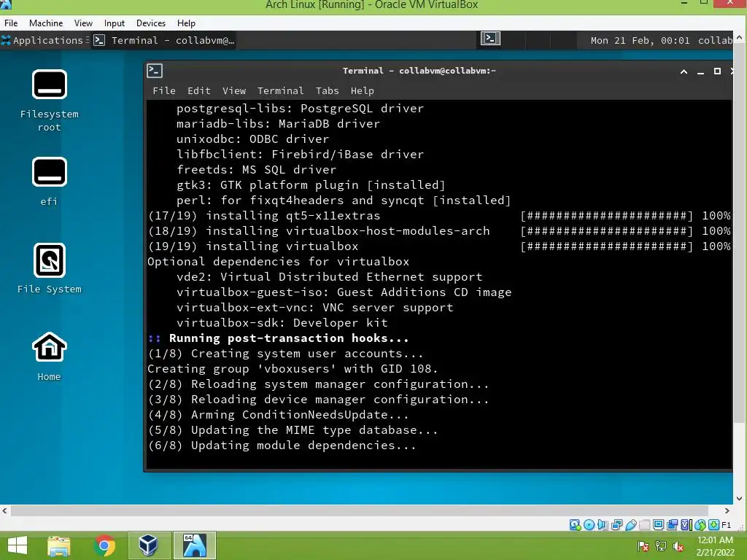Click the recording status icon

pyautogui.click(x=672, y=525)
